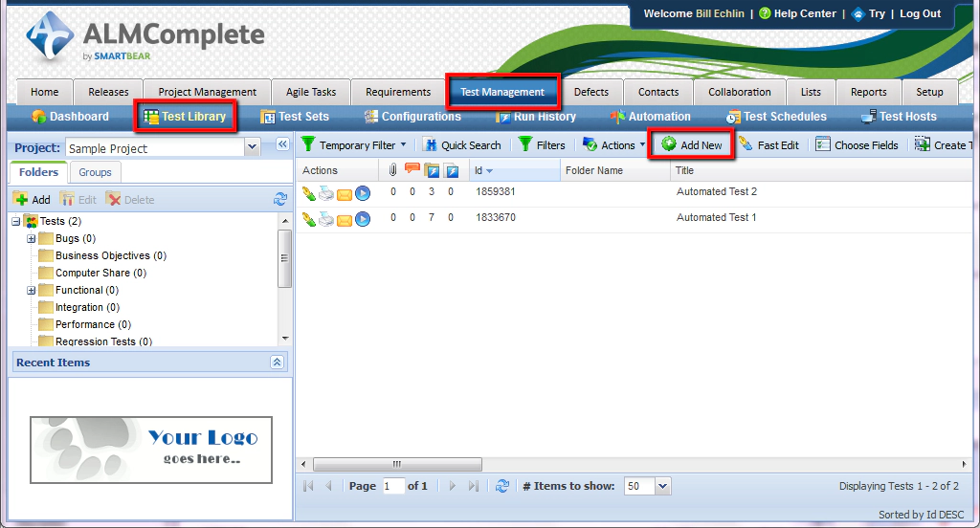This screenshot has height=528, width=980.
Task: Open the Run History submenu item
Action: (x=536, y=117)
